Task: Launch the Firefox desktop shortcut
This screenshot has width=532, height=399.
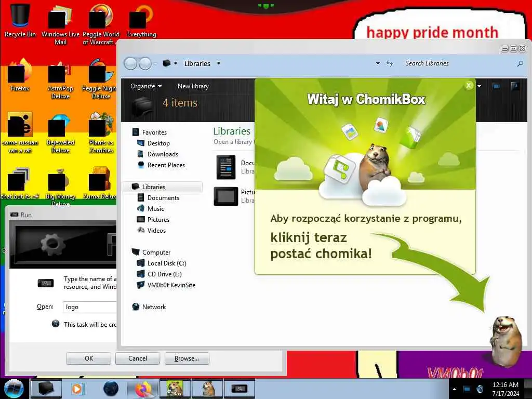Action: (20, 75)
